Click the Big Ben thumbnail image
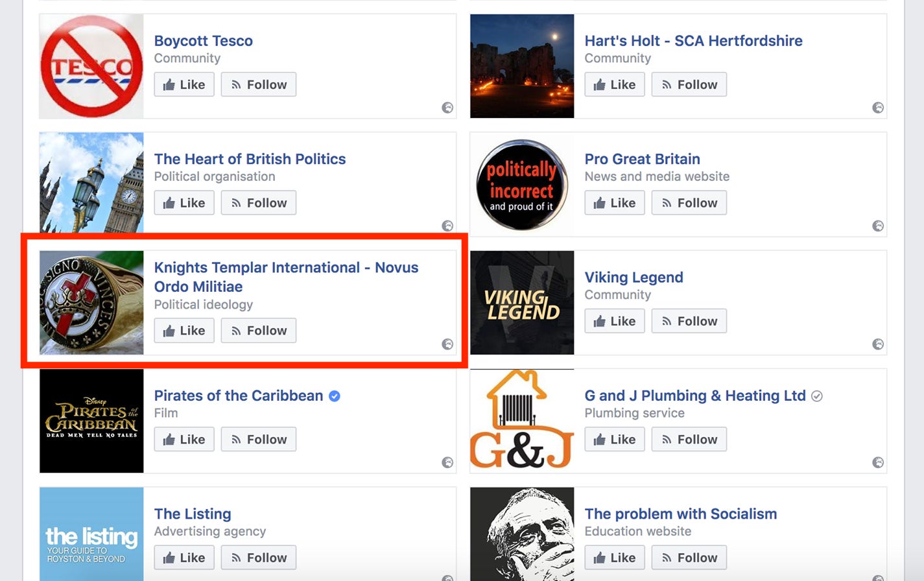 click(91, 183)
